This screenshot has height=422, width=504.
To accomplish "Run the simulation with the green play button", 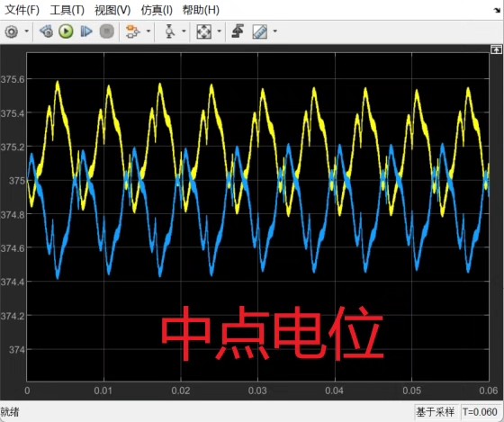I will click(x=66, y=31).
